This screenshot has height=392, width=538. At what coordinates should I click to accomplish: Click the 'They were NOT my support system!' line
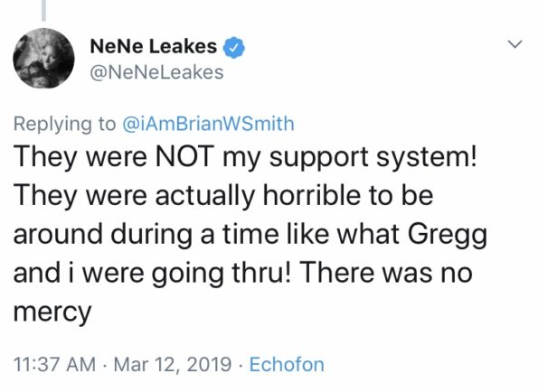point(245,157)
